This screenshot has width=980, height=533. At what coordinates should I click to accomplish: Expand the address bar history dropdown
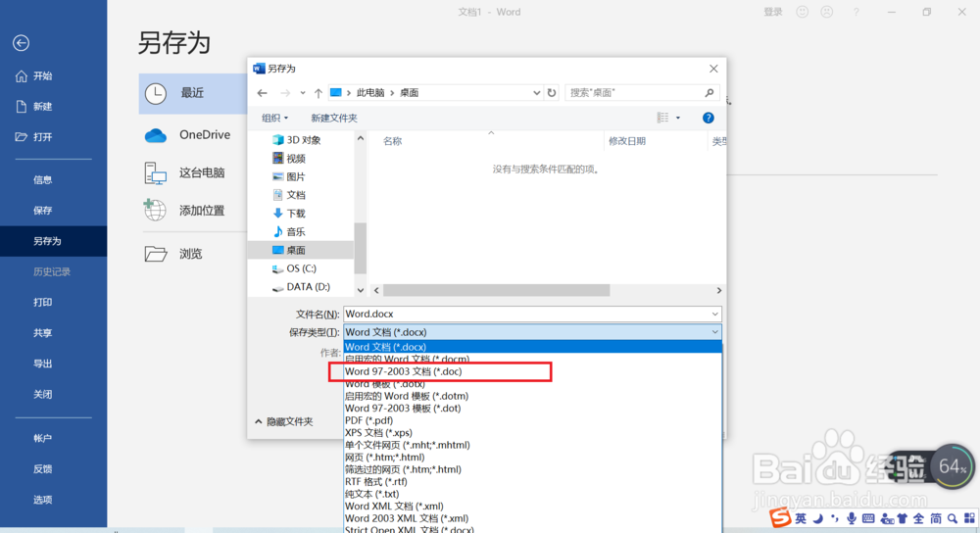pos(536,93)
